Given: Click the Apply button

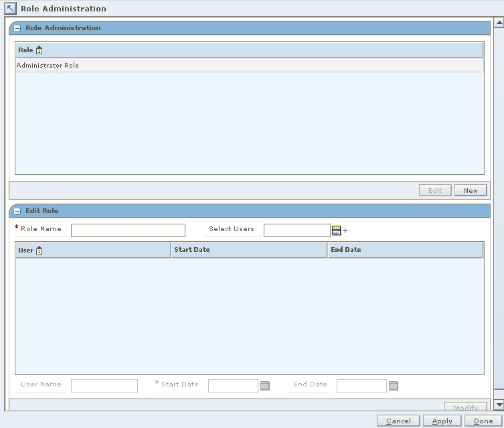Looking at the screenshot, I should coord(442,421).
